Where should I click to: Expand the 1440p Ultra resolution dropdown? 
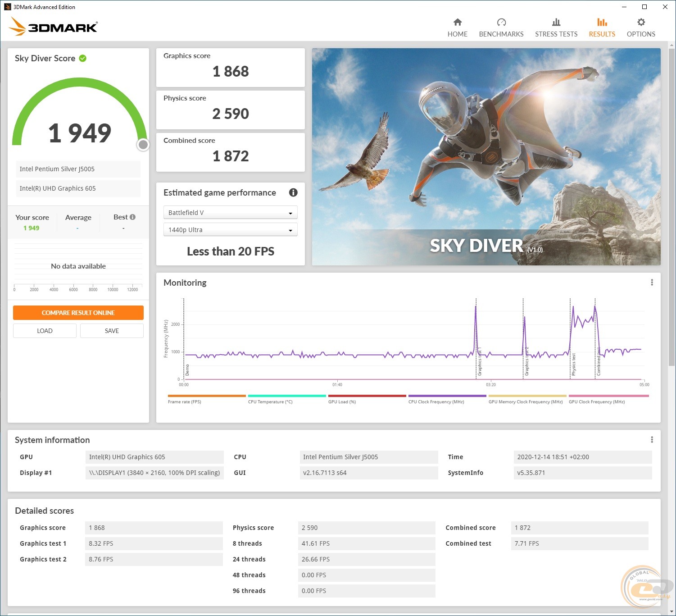[230, 230]
